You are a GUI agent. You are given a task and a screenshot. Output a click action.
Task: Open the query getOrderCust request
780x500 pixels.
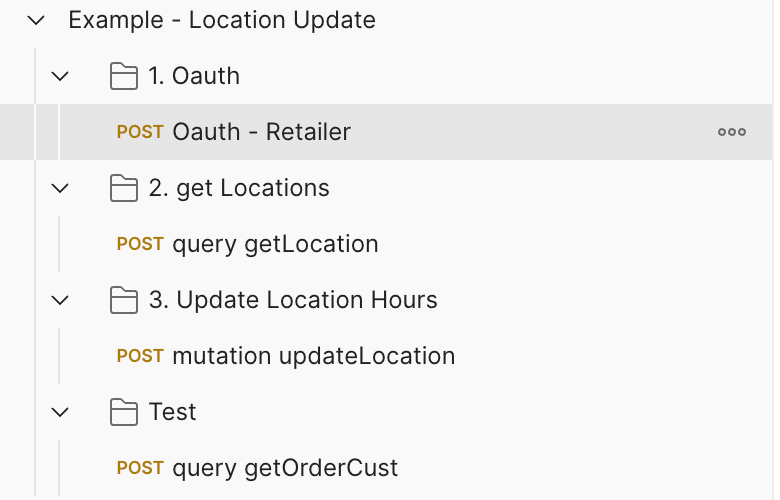tap(285, 468)
